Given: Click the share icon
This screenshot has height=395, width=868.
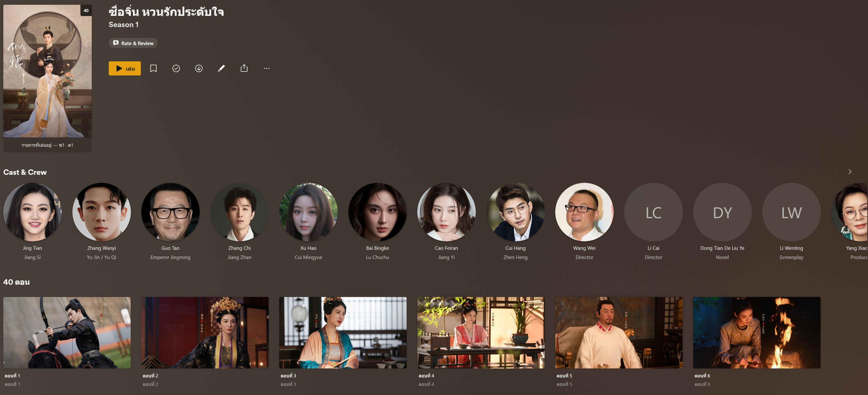Looking at the screenshot, I should tap(244, 68).
